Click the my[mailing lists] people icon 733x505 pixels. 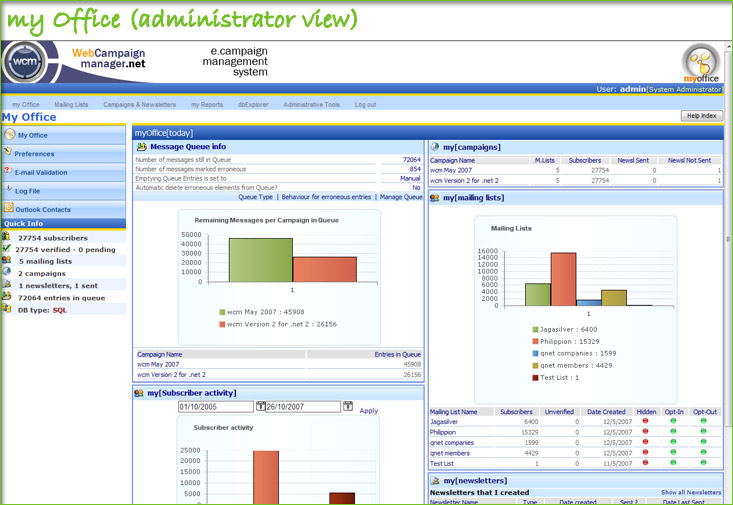pyautogui.click(x=435, y=198)
